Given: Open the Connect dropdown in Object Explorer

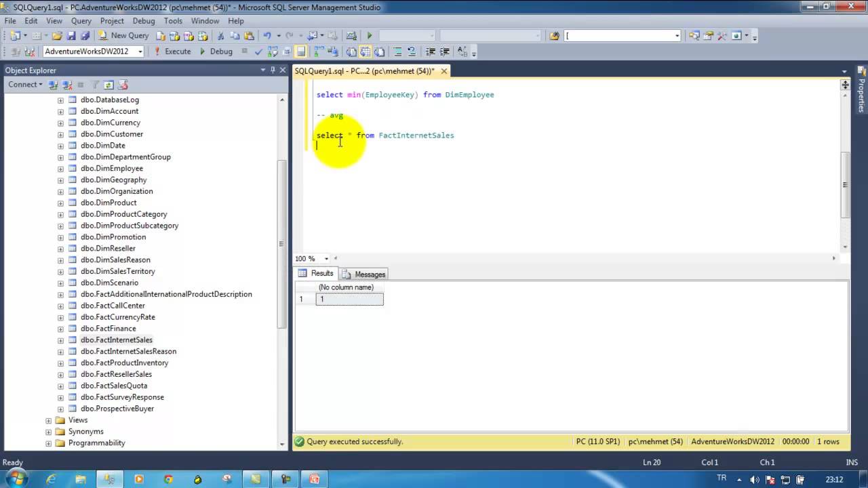Looking at the screenshot, I should point(25,85).
